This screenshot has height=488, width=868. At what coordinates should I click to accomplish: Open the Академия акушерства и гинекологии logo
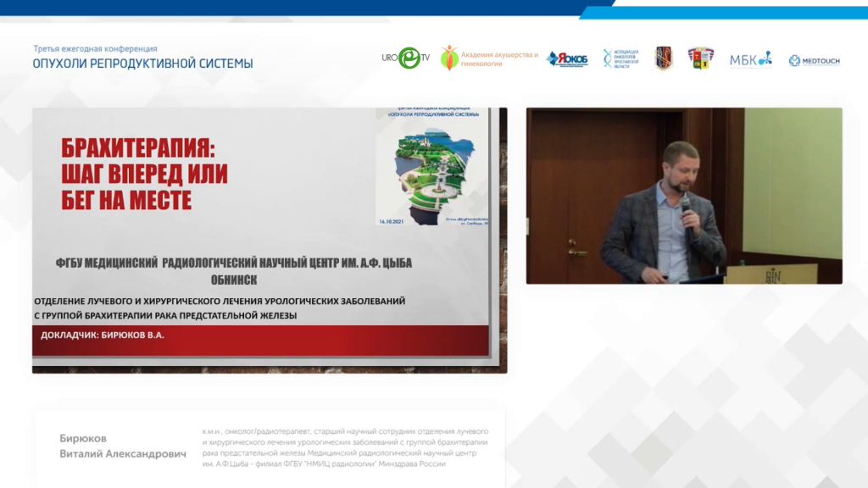coord(489,58)
